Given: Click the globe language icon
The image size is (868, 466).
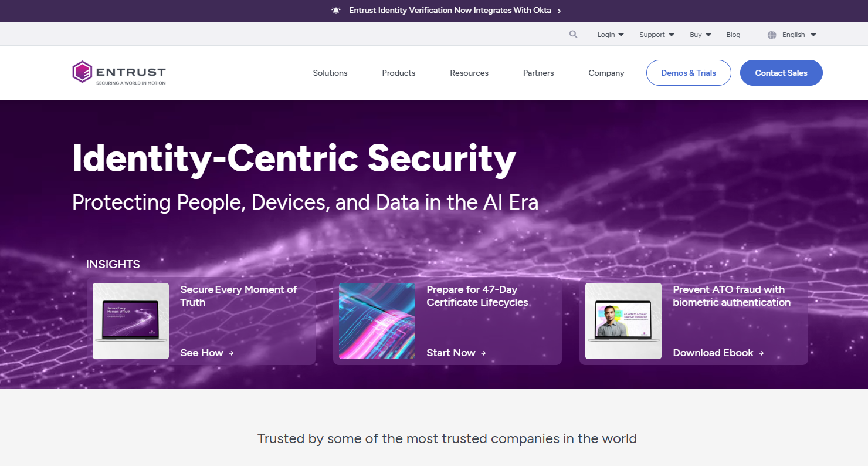Looking at the screenshot, I should pos(772,35).
